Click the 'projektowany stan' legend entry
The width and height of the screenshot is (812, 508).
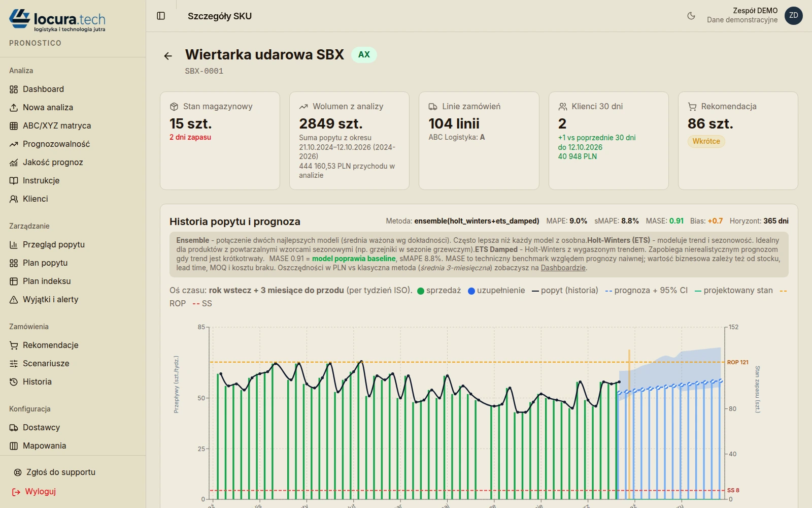pyautogui.click(x=733, y=291)
